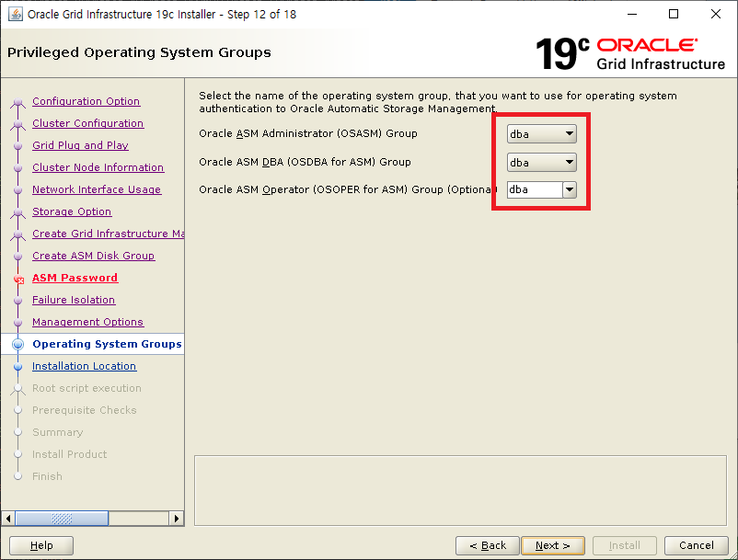Open the ASM Password step in red
Viewport: 738px width, 560px height.
tap(75, 278)
